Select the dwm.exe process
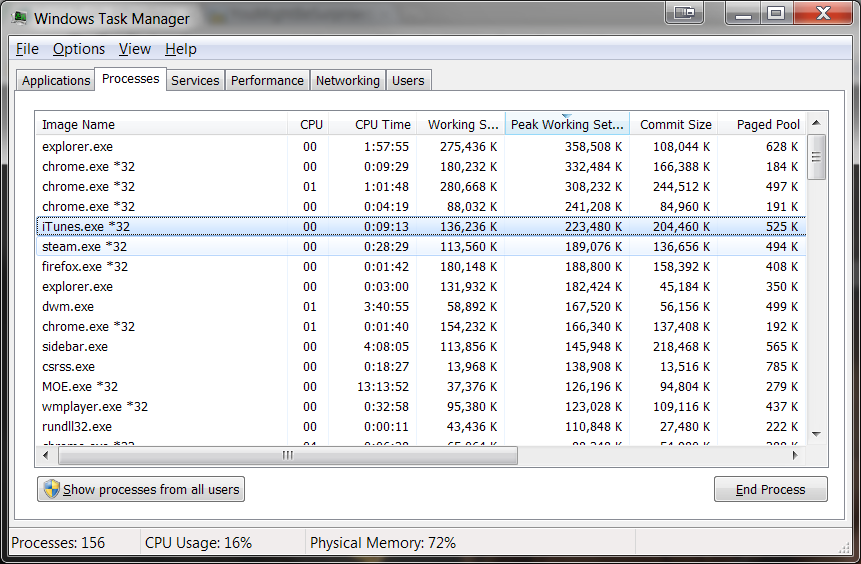 tap(421, 306)
